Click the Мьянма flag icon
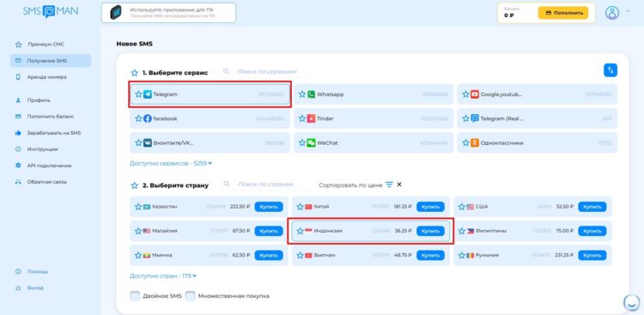 click(x=146, y=256)
